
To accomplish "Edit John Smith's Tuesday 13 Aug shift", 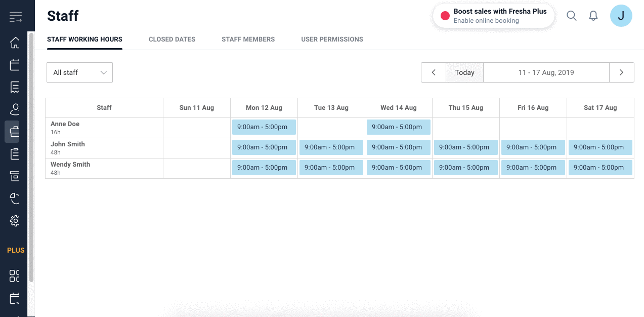I will point(331,147).
